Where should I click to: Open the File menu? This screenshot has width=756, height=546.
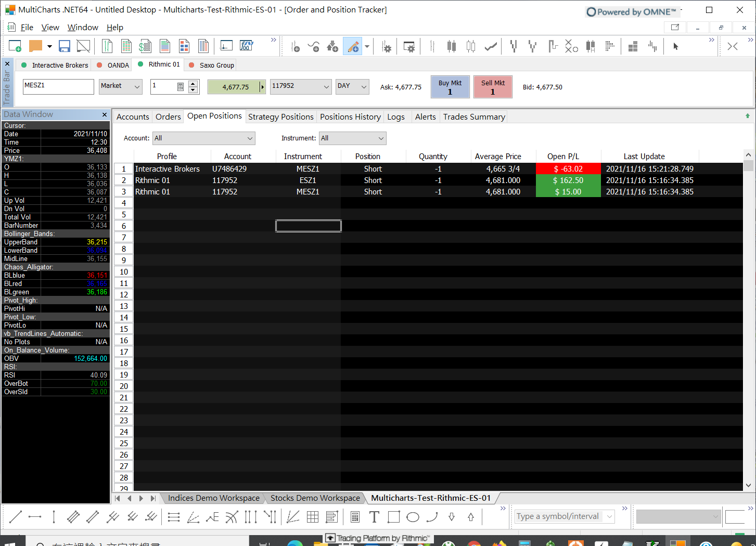coord(27,28)
